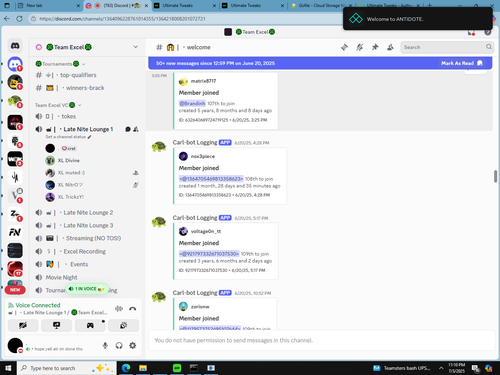Click invite icon for Late Nite Lounge 1
This screenshot has height=375, width=500.
(136, 129)
